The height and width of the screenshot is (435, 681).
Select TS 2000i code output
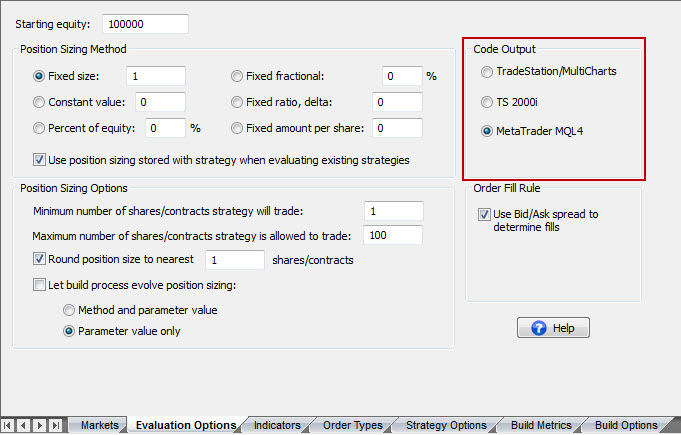click(x=487, y=102)
